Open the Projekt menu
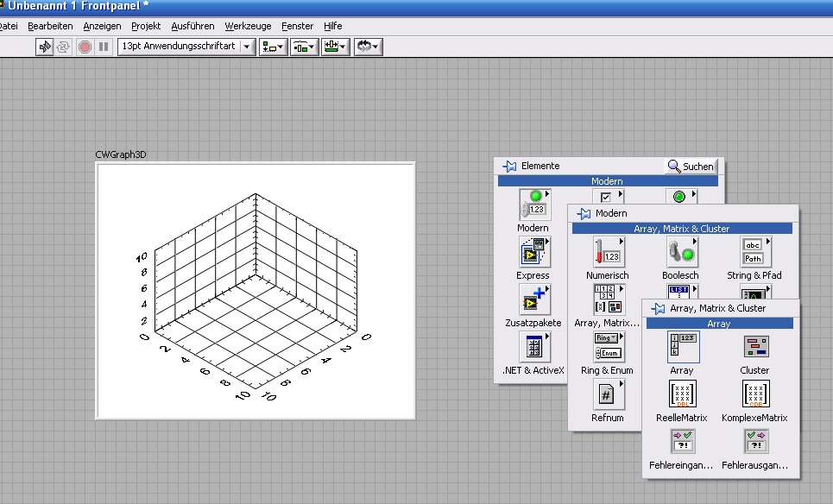The height and width of the screenshot is (504, 833). [146, 26]
